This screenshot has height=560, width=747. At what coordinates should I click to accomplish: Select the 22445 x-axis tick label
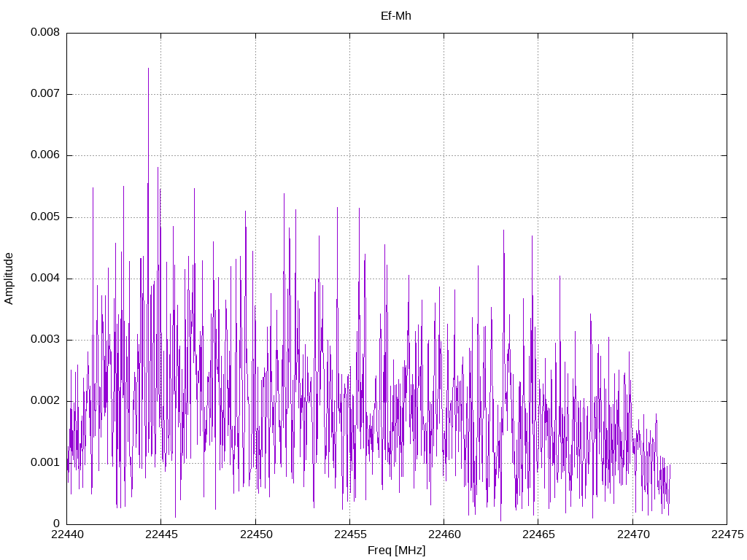(161, 535)
